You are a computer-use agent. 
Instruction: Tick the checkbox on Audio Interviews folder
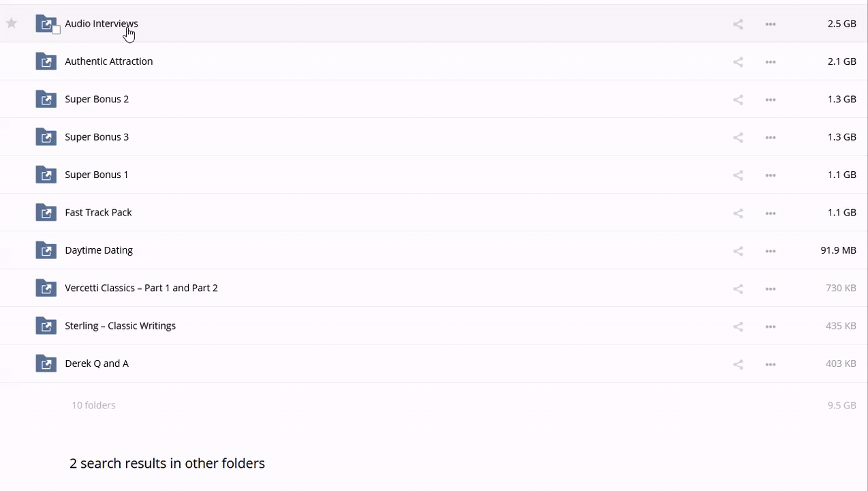point(57,29)
